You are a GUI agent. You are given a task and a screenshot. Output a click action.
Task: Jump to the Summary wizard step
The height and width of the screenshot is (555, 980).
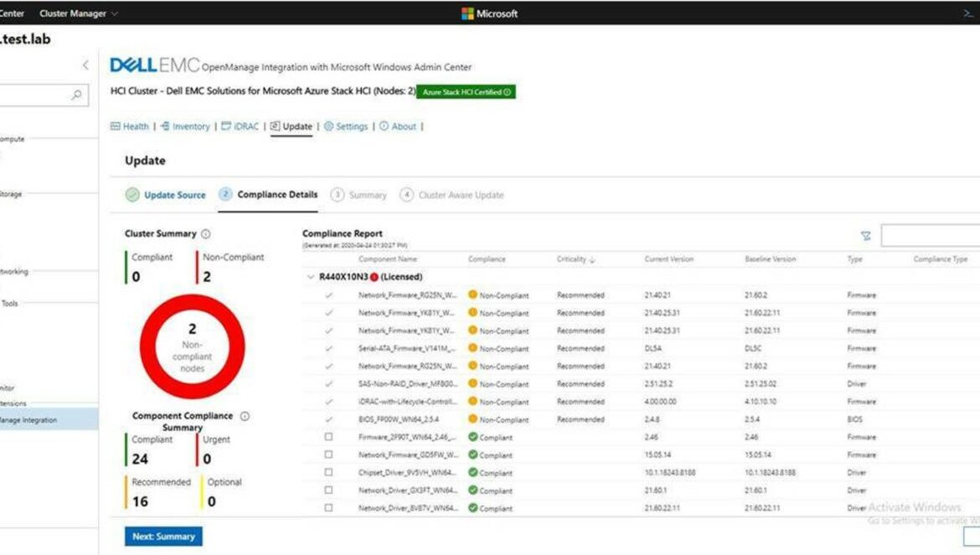[x=358, y=195]
